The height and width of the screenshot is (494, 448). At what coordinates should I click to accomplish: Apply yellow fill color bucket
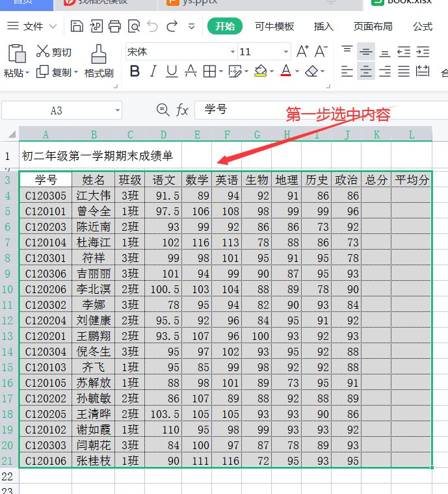(x=261, y=71)
